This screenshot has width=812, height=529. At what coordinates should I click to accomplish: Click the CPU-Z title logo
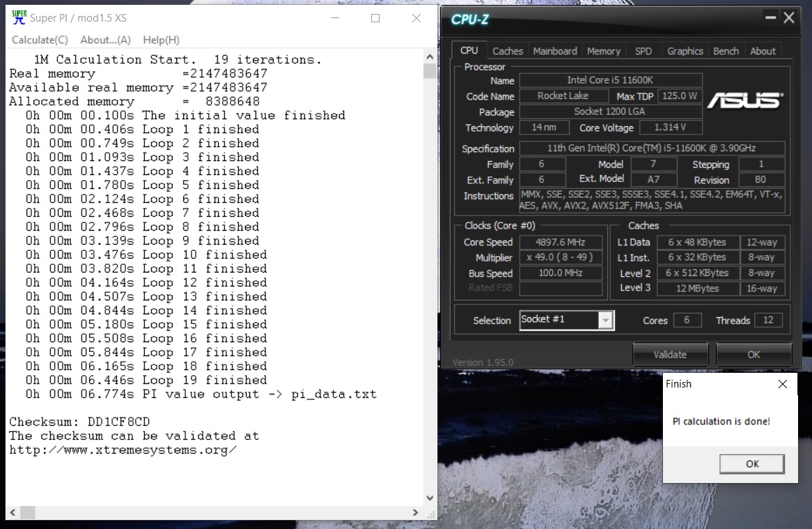tap(469, 20)
